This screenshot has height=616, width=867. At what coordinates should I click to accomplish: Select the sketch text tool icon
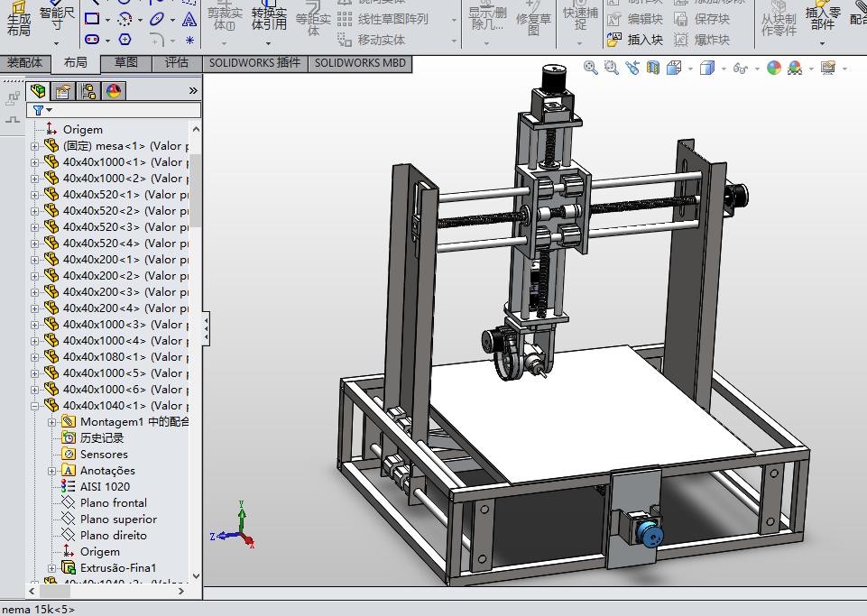point(189,19)
